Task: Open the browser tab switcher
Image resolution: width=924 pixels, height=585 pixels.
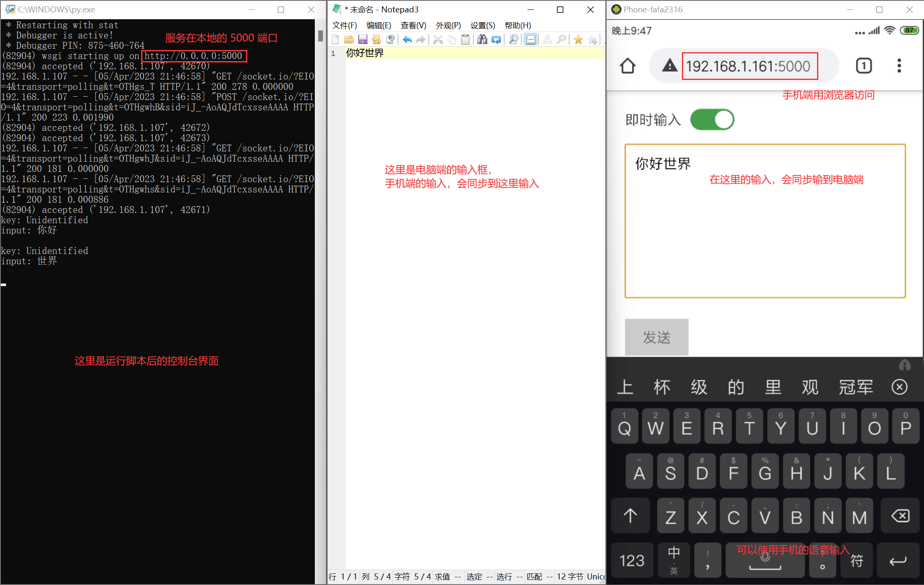Action: (863, 66)
